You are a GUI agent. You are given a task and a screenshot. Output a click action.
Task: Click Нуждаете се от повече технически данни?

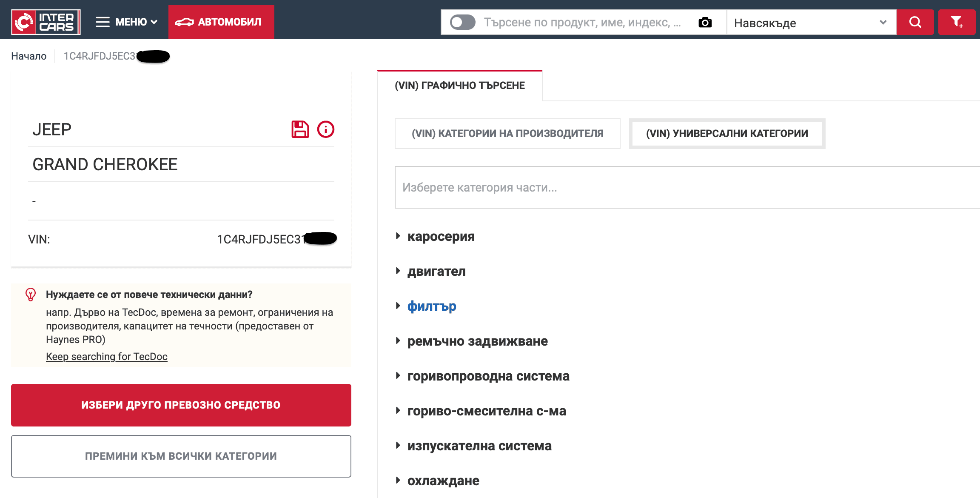point(149,295)
